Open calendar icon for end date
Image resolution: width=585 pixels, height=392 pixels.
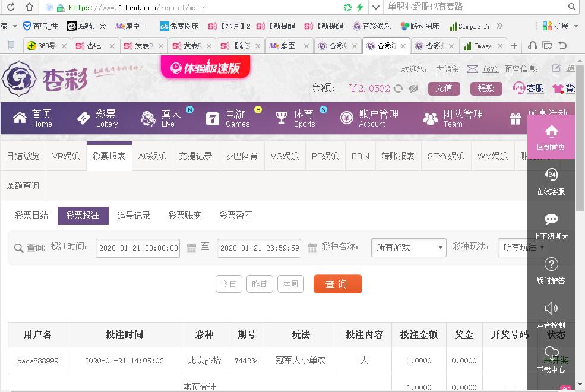point(312,248)
